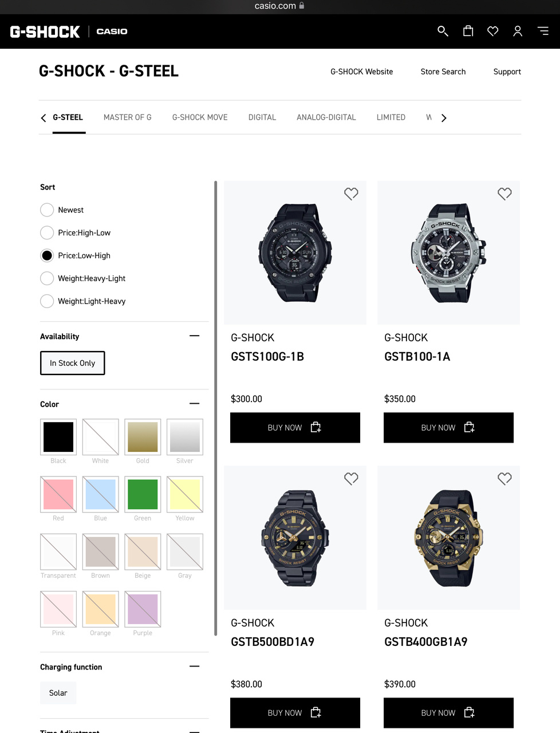Open the shopping bag icon

[468, 31]
